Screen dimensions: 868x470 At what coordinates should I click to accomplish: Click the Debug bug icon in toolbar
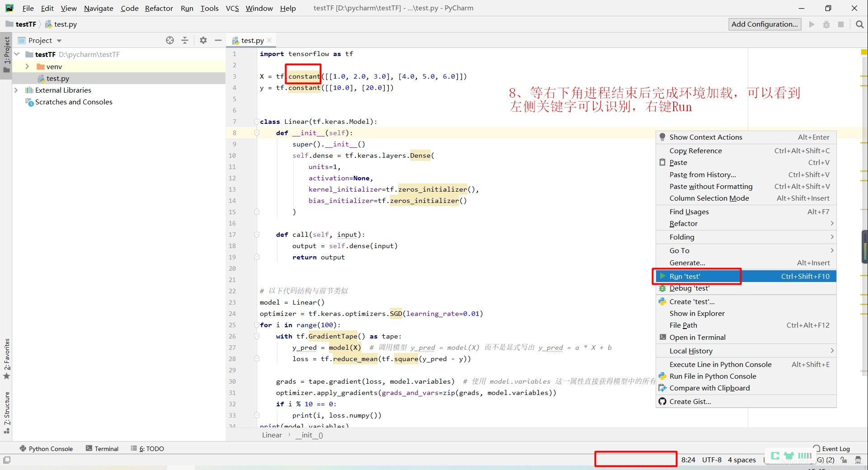[826, 24]
